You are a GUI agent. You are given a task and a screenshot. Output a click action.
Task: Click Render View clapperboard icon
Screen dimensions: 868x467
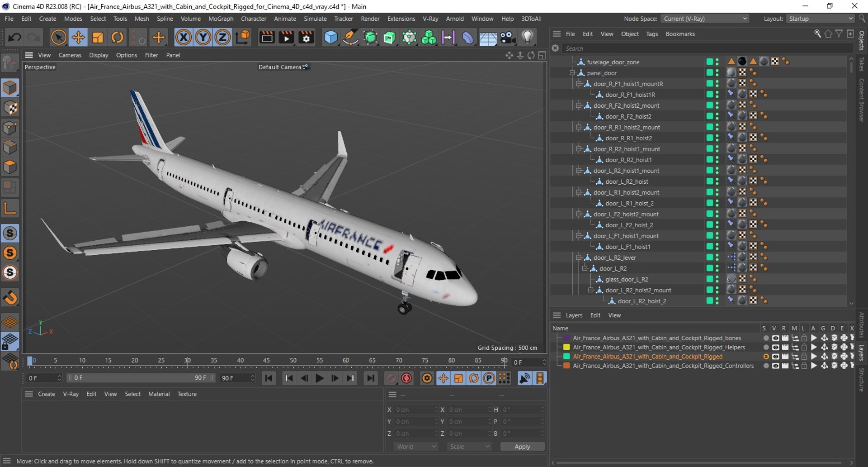tap(267, 38)
